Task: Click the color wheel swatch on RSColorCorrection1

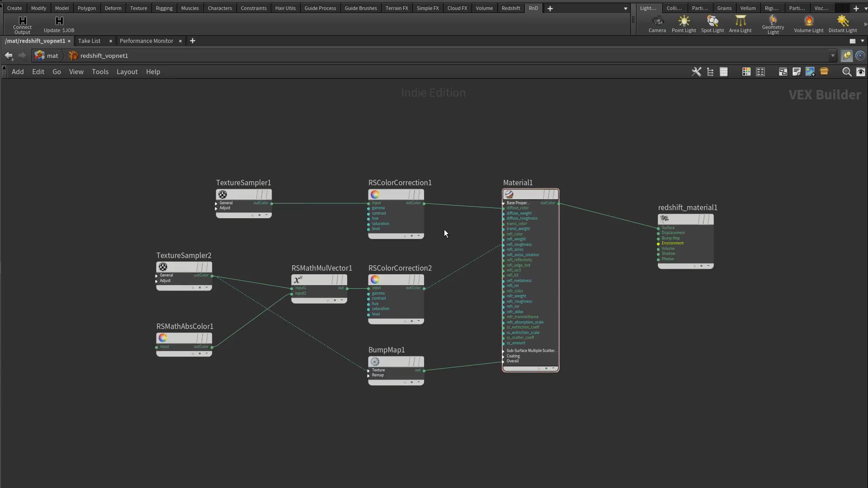Action: [x=374, y=194]
